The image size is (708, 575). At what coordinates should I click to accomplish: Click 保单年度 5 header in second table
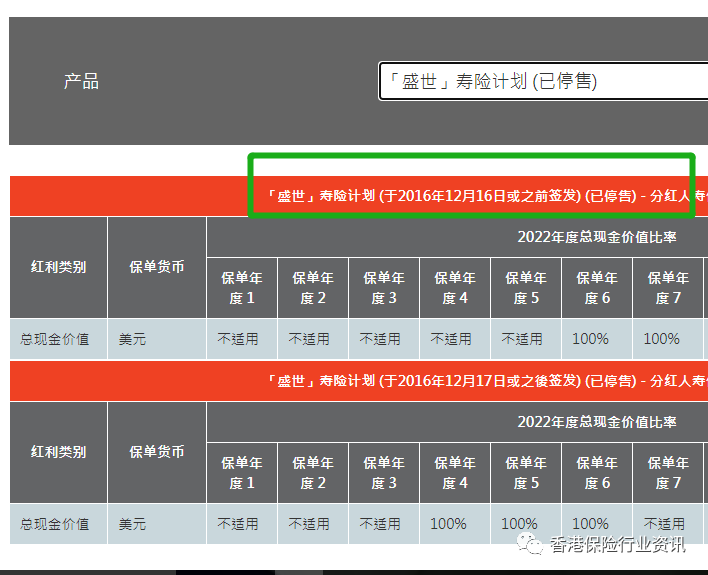(526, 473)
